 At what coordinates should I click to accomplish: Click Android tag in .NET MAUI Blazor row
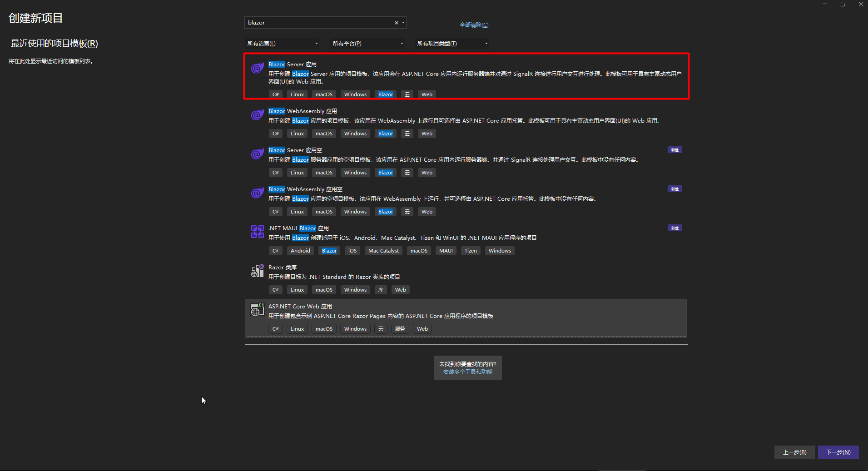pyautogui.click(x=301, y=251)
